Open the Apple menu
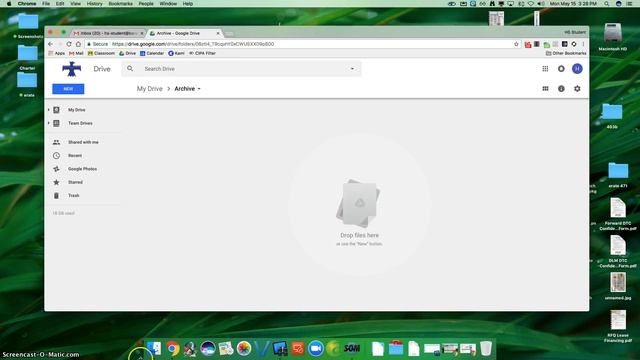 pos(9,3)
